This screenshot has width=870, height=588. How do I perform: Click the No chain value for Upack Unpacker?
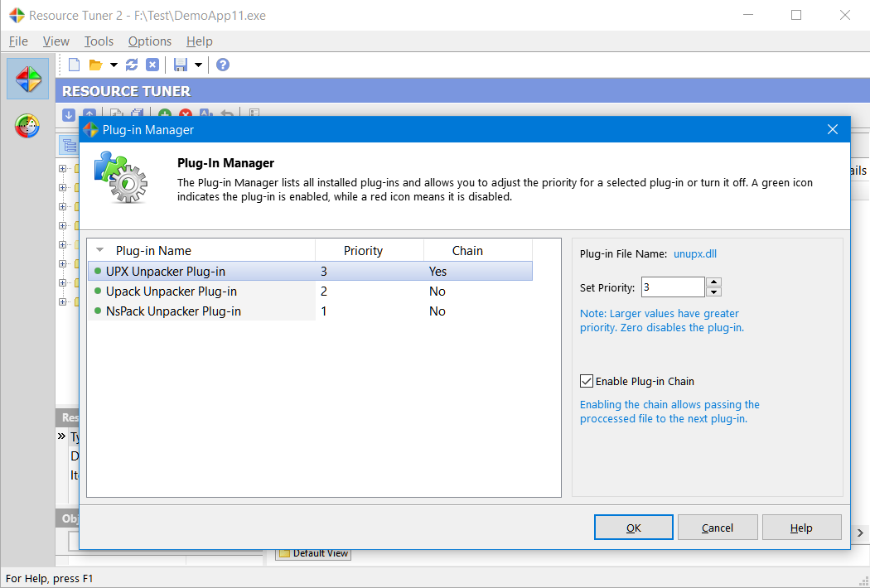pyautogui.click(x=437, y=292)
